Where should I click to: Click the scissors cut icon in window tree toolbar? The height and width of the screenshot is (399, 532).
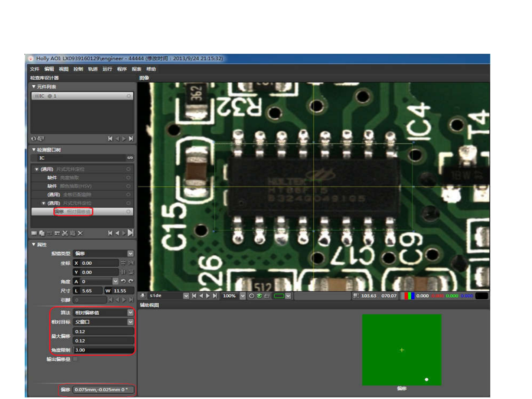65,233
